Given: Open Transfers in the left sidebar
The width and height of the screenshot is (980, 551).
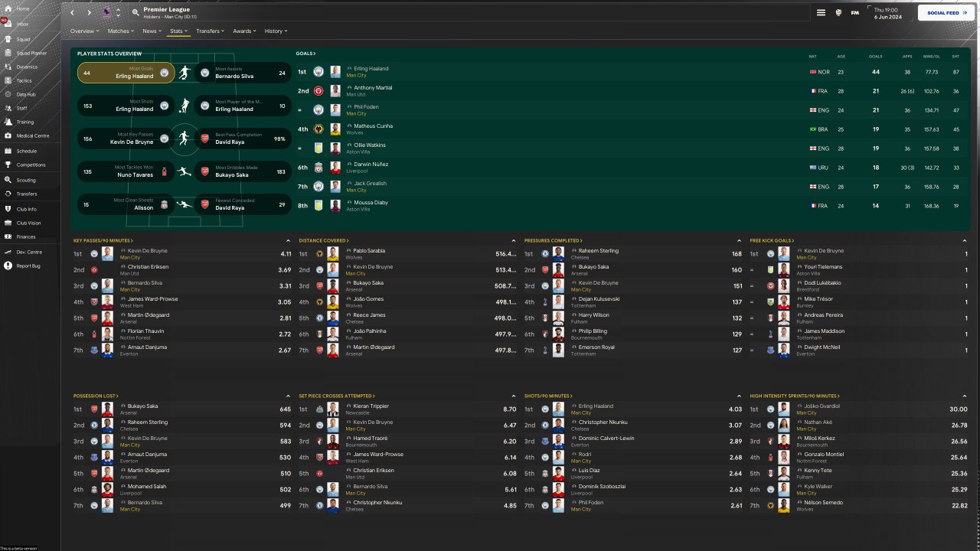Looking at the screenshot, I should tap(27, 194).
